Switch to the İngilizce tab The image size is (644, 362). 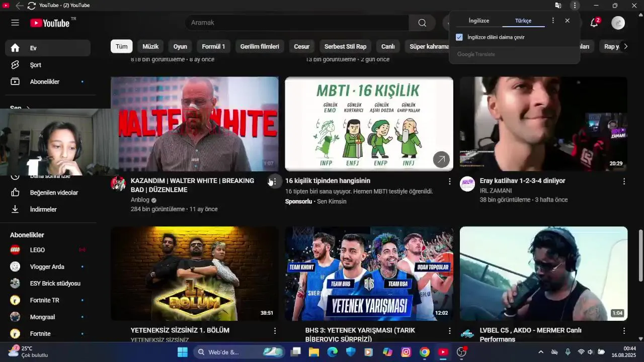pos(478,21)
